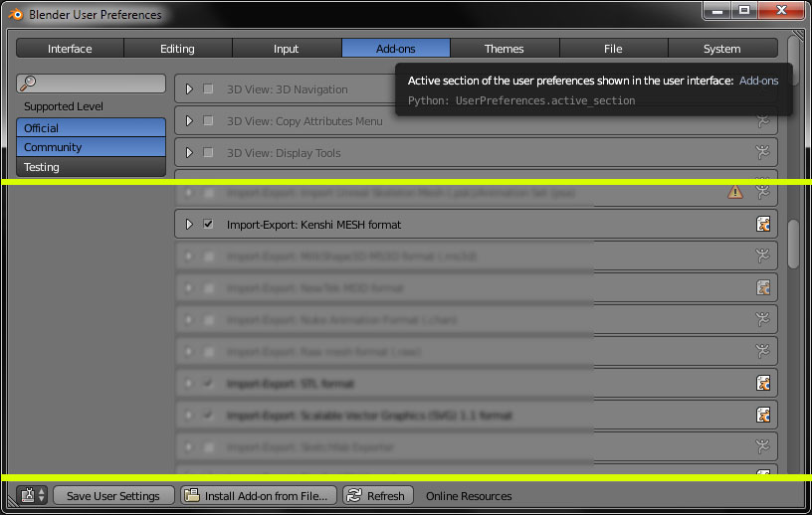Click the editor type icon at the bottom left
Screen dimensions: 812x515
pyautogui.click(x=33, y=495)
